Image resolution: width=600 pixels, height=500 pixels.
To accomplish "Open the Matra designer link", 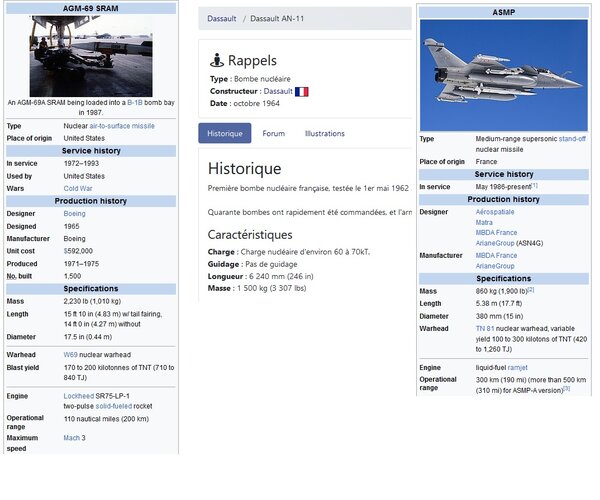I will pos(484,222).
